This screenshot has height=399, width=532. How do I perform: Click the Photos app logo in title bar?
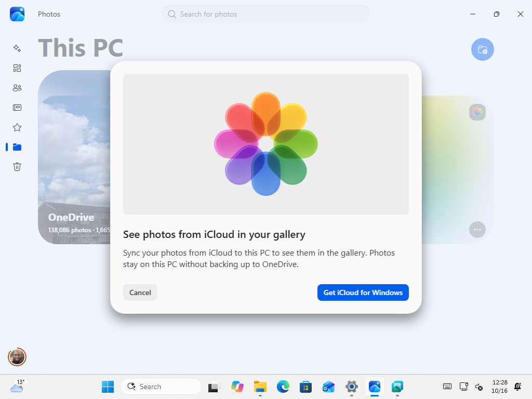pos(17,14)
